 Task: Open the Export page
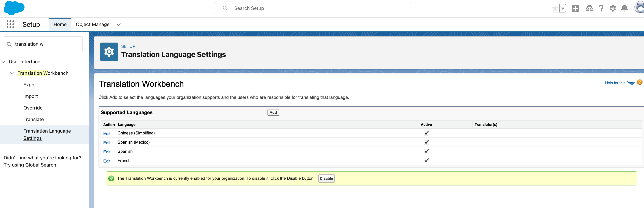tap(31, 85)
